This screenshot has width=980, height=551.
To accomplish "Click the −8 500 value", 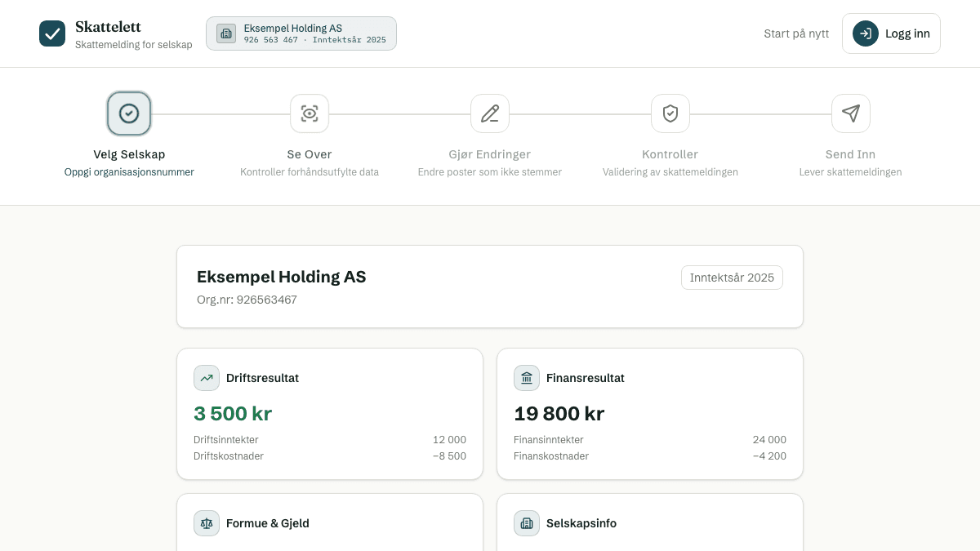I will tap(449, 456).
